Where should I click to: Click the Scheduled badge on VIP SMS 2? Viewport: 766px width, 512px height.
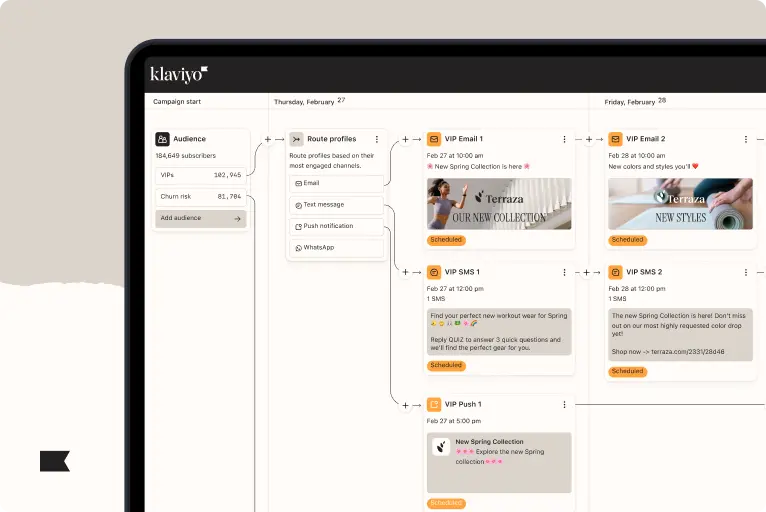628,372
